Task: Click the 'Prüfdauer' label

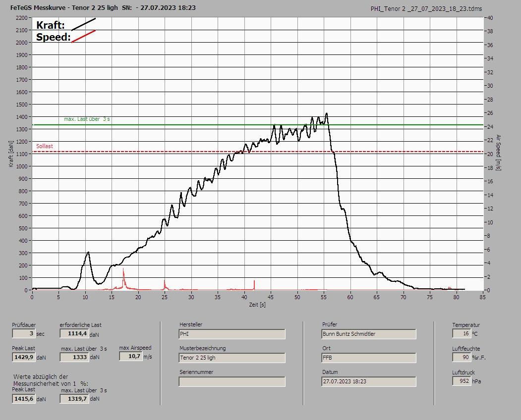Action: coord(24,325)
